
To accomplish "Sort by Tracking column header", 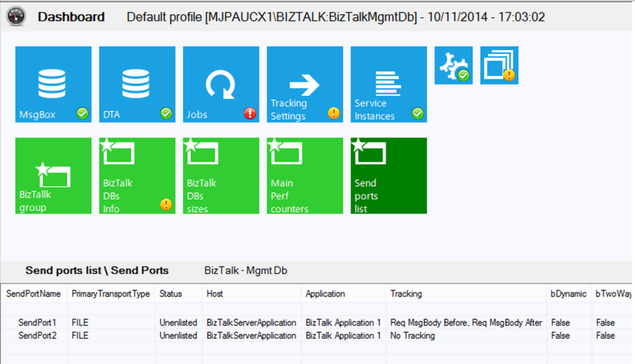I will 465,294.
